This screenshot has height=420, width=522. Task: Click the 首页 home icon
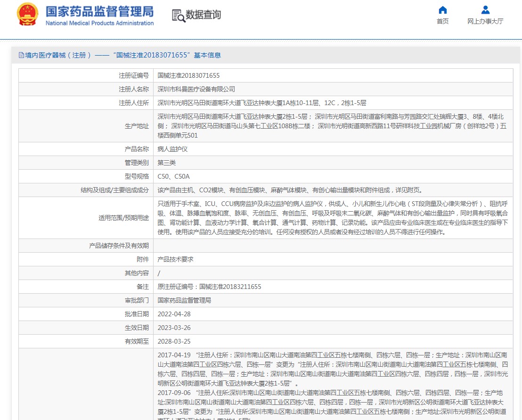[x=442, y=9]
